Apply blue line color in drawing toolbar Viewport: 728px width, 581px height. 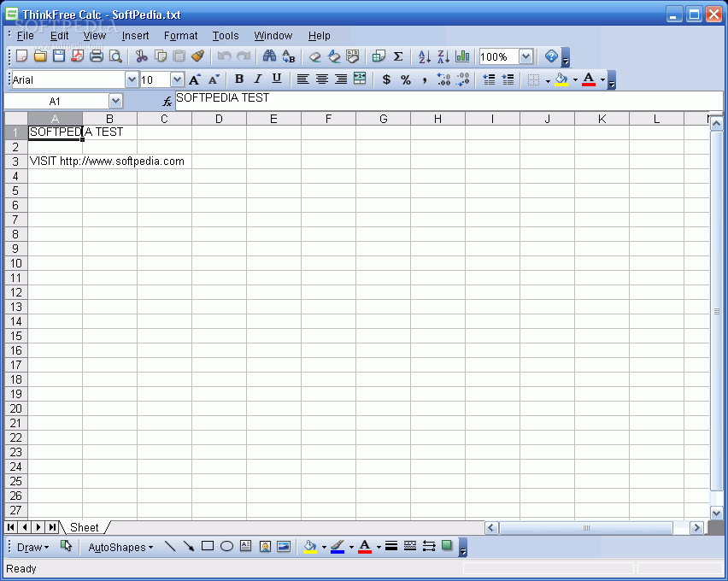338,547
